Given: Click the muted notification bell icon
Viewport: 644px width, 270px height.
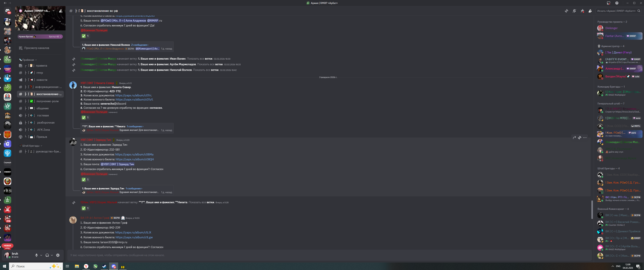Looking at the screenshot, I should tap(574, 11).
